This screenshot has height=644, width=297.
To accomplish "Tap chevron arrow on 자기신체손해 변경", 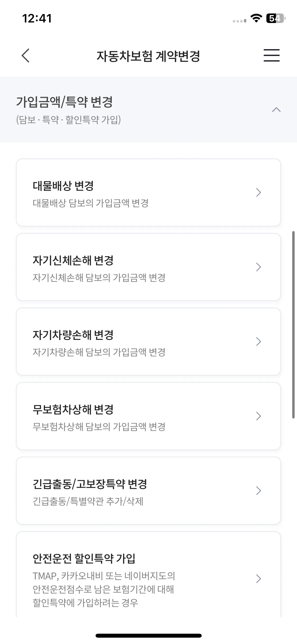I will point(258,267).
